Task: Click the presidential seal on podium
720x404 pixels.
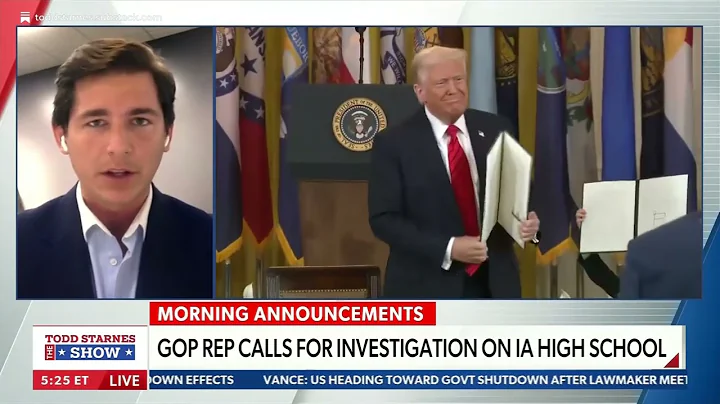Action: [x=359, y=124]
